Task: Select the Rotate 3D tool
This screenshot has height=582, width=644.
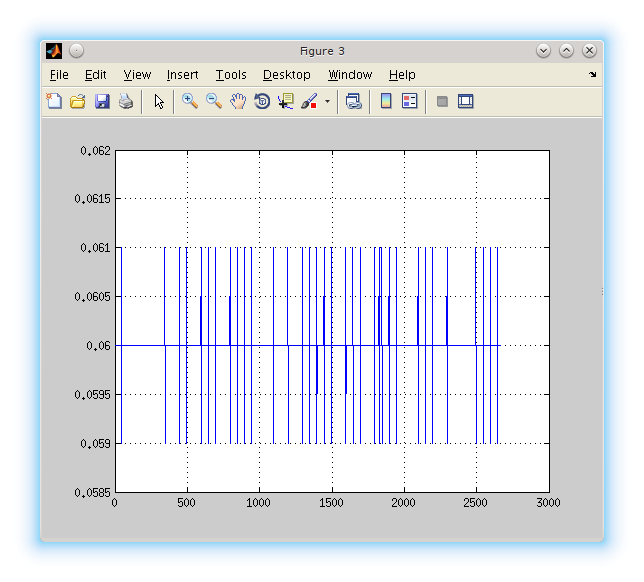Action: (x=262, y=101)
